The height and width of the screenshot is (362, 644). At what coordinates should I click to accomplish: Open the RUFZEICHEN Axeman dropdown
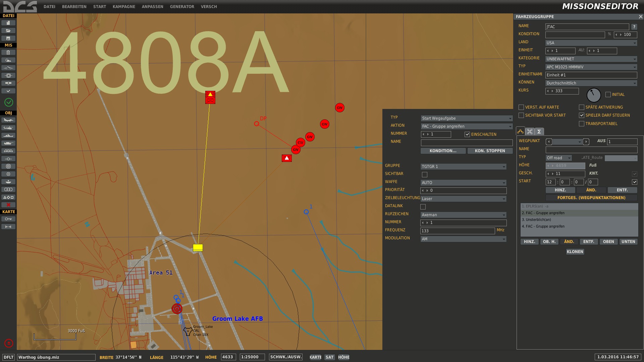tap(463, 215)
